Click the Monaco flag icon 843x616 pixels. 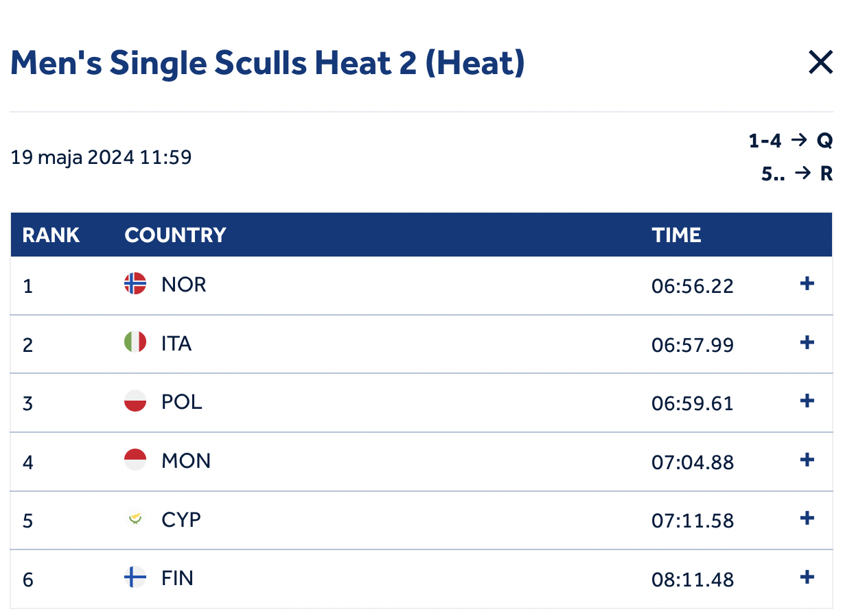click(135, 460)
